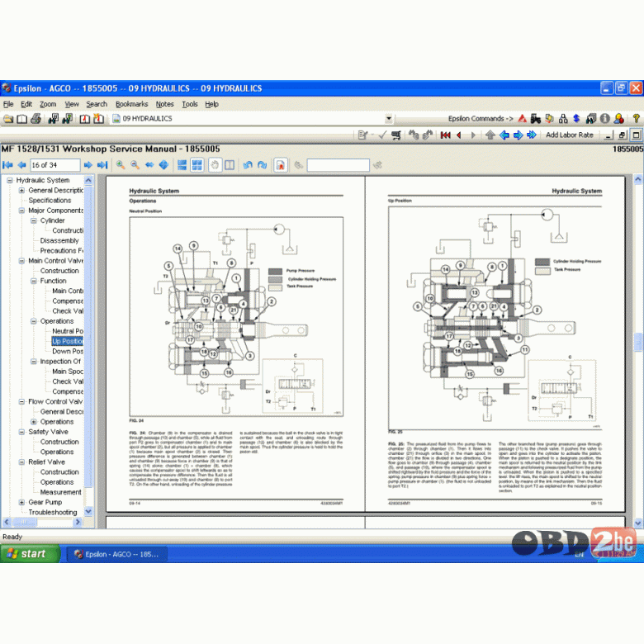This screenshot has width=644, height=644.
Task: Collapse the Major Components tree node
Action: (21, 211)
